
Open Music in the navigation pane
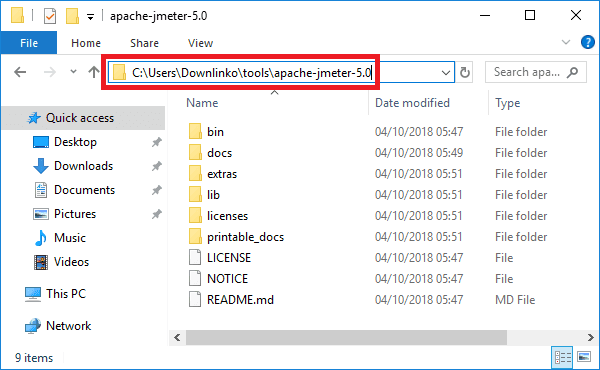tap(70, 238)
